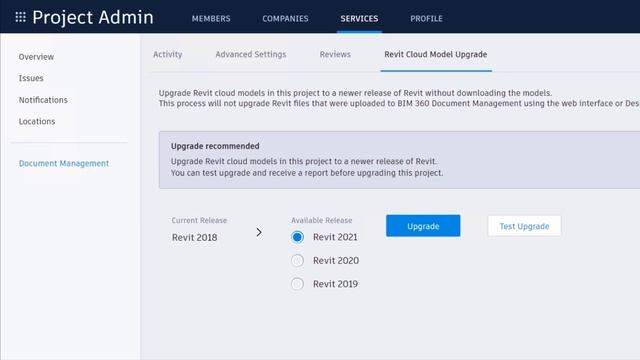Open Notifications in the sidebar
Viewport: 640px width, 360px height.
43,100
